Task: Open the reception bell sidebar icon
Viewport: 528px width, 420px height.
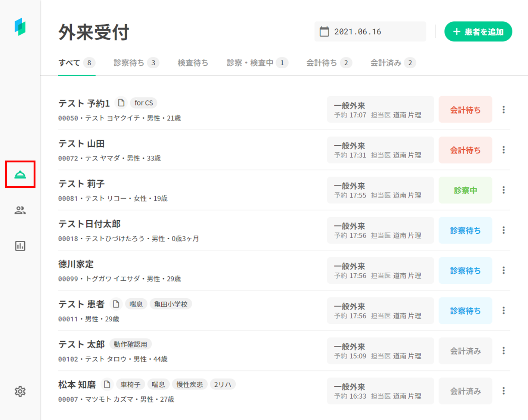Action: tap(20, 174)
